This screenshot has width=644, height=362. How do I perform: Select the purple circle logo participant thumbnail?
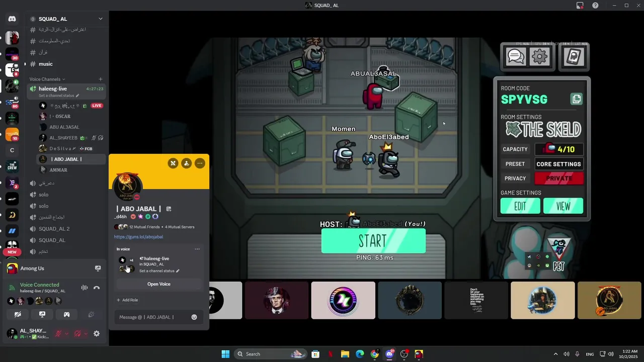click(x=343, y=300)
